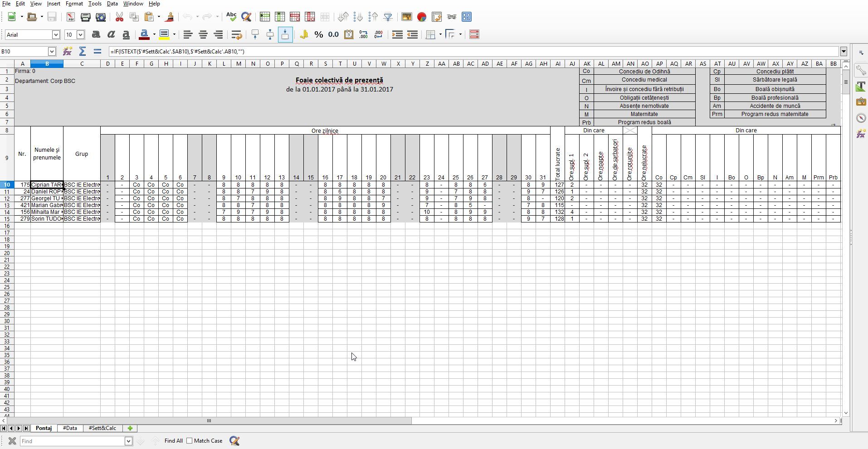Open the font size dropdown
868x449 pixels.
pyautogui.click(x=80, y=34)
